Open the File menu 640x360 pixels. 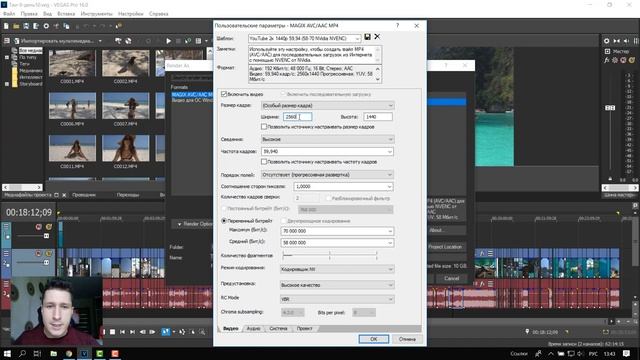coord(9,14)
